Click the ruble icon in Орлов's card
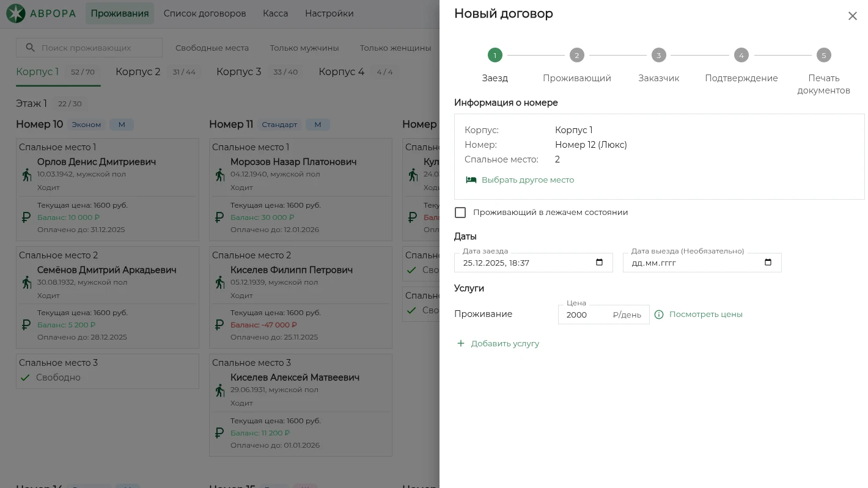Image resolution: width=868 pixels, height=488 pixels. point(26,217)
